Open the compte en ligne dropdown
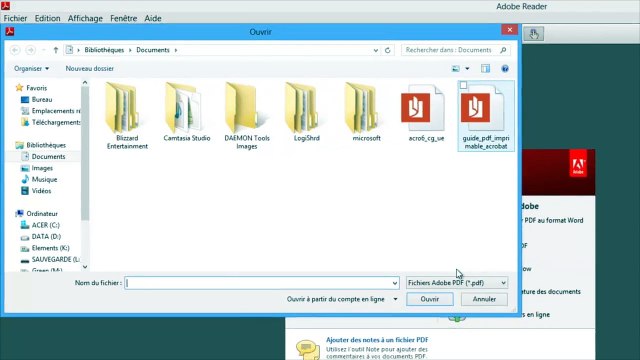Screen dimensions: 640x360 tap(395, 299)
